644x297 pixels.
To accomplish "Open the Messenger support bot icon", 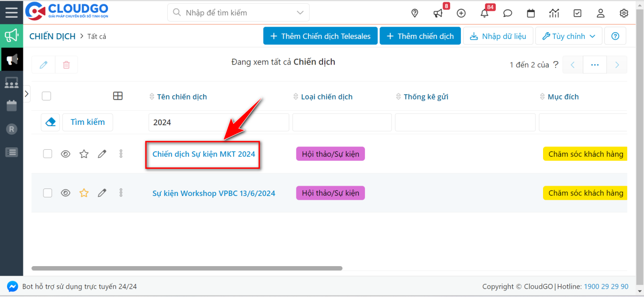I will pyautogui.click(x=12, y=286).
